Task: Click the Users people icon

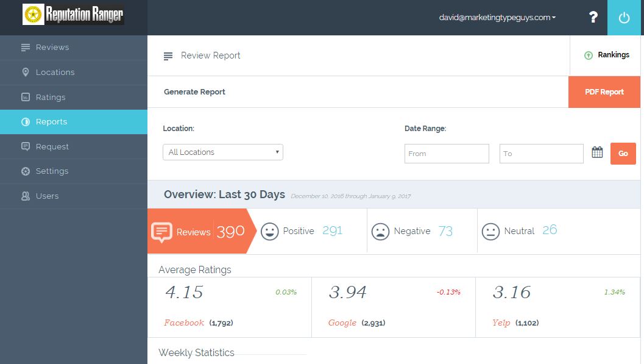Action: (26, 196)
